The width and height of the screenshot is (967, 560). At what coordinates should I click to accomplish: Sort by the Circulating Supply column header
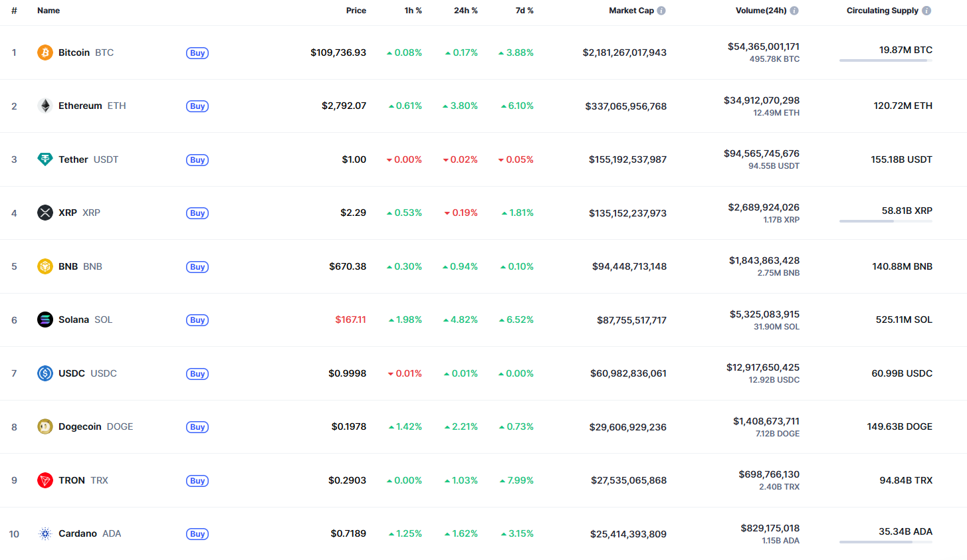point(883,11)
